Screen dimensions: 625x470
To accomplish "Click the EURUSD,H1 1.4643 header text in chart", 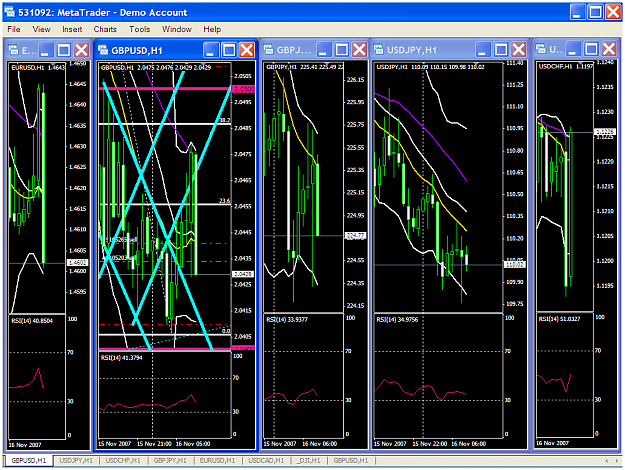I will [x=38, y=67].
